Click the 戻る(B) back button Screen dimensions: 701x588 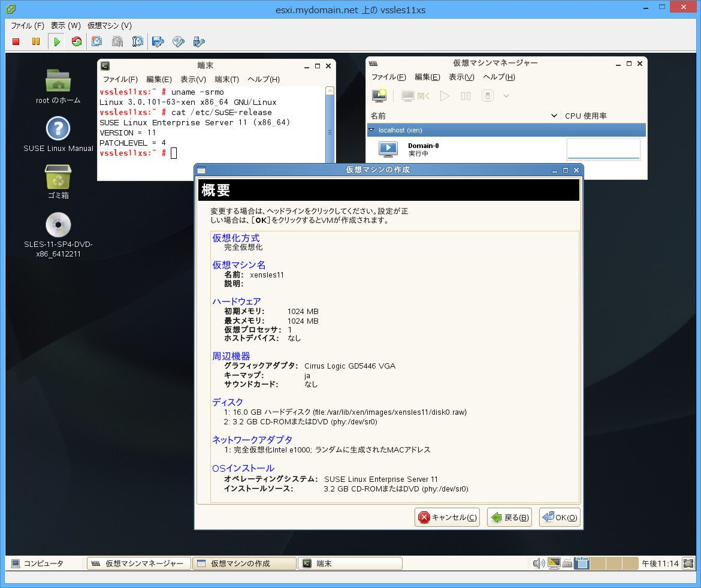point(509,517)
